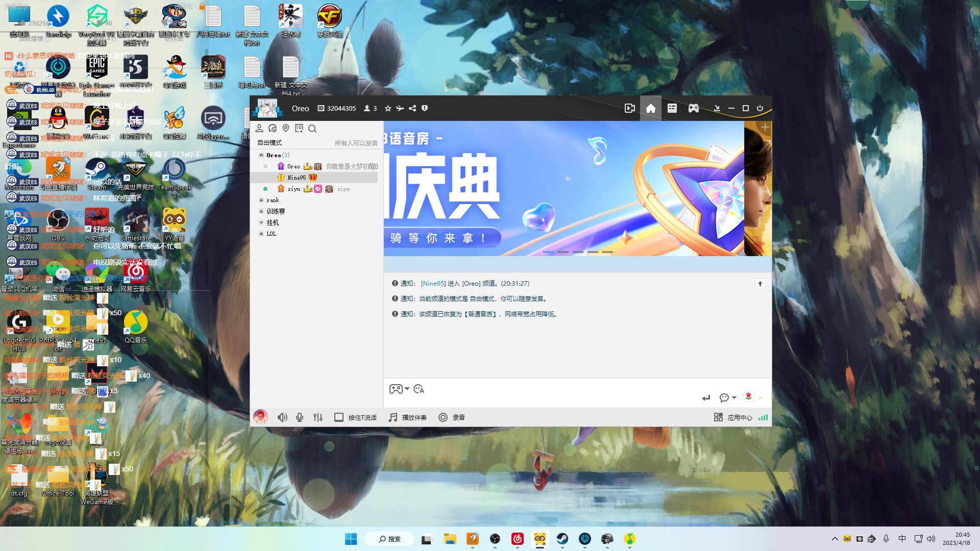The image size is (980, 551).
Task: Click the Oreo channel avatar in header
Action: click(267, 108)
